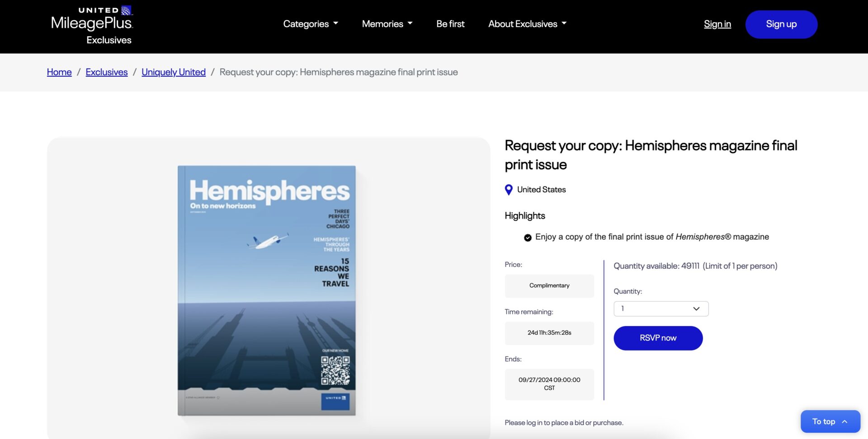This screenshot has height=439, width=868.
Task: Click the Sign in link
Action: coord(717,24)
